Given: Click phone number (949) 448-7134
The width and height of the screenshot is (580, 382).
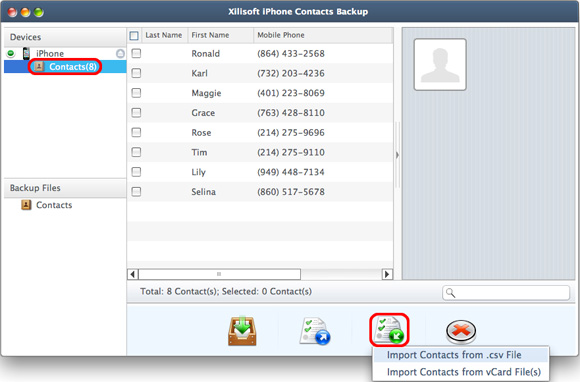Looking at the screenshot, I should (x=291, y=172).
